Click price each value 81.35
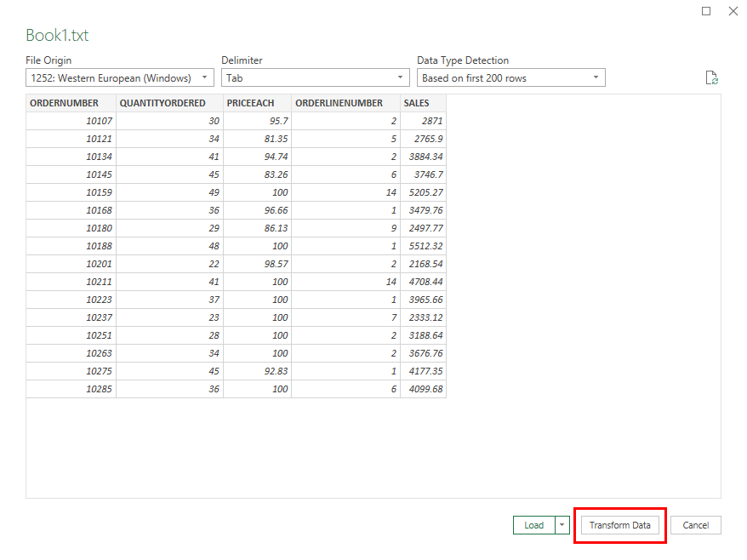The width and height of the screenshot is (747, 560). click(257, 139)
